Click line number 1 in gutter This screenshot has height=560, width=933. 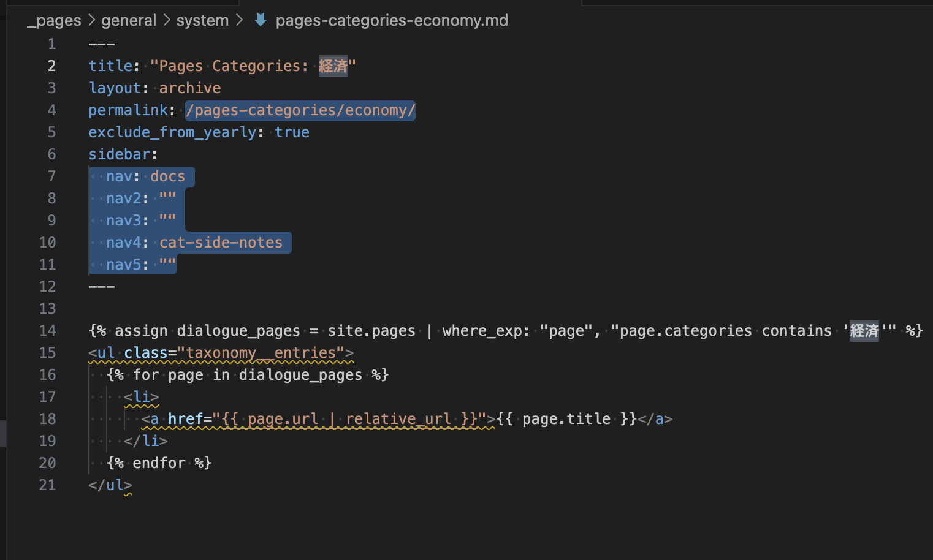click(x=51, y=44)
